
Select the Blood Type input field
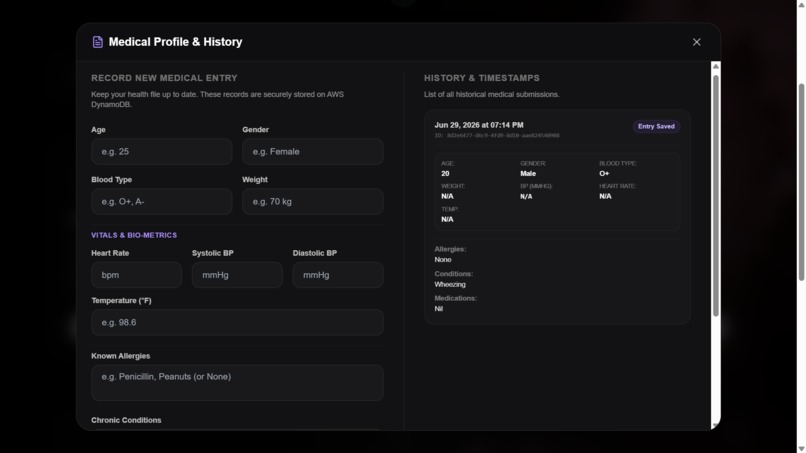click(161, 202)
